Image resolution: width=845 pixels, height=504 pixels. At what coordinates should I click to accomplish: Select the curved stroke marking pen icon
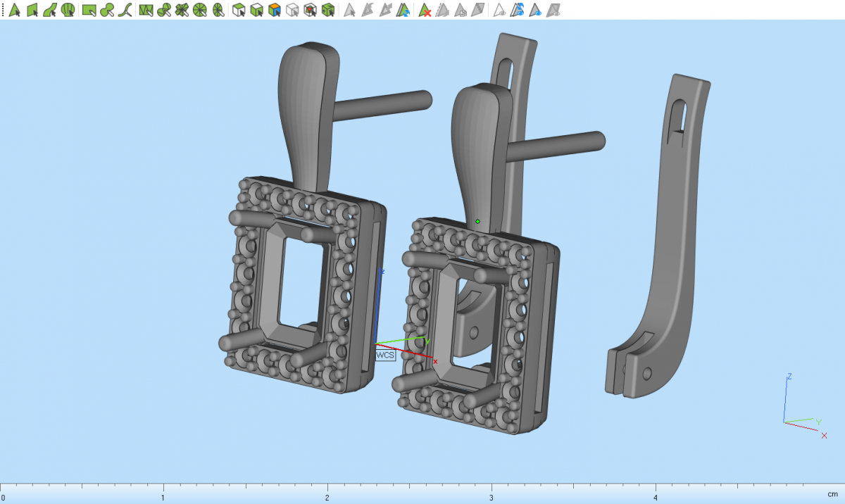point(125,10)
